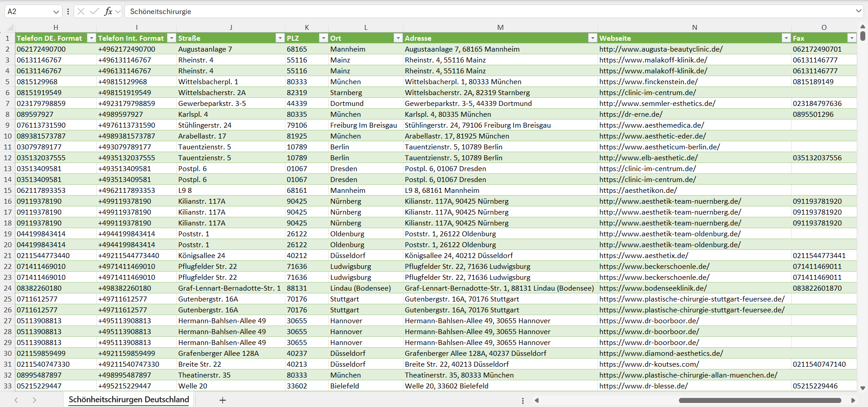
Task: Select fax cell 0211540747140
Action: [x=824, y=364]
